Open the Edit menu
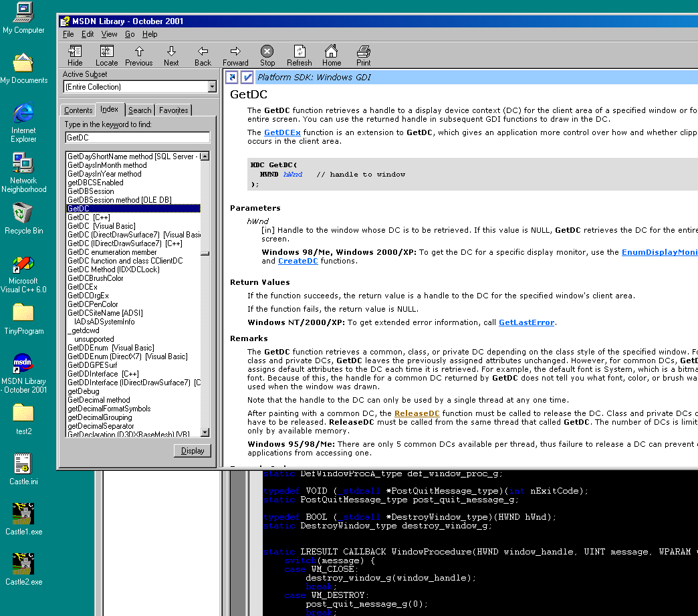698x616 pixels. [x=88, y=34]
